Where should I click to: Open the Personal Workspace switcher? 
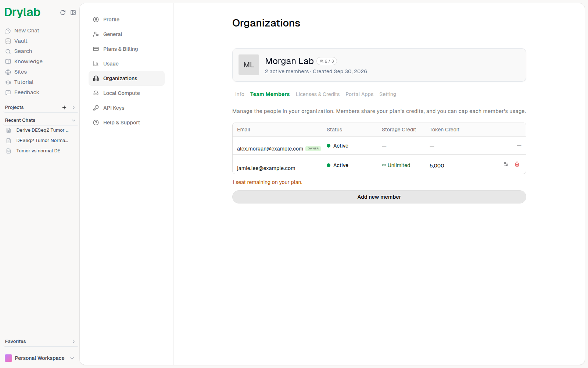39,358
